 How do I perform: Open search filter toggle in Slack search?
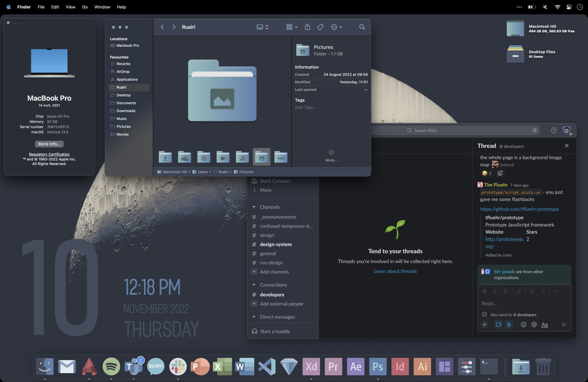[x=534, y=130]
